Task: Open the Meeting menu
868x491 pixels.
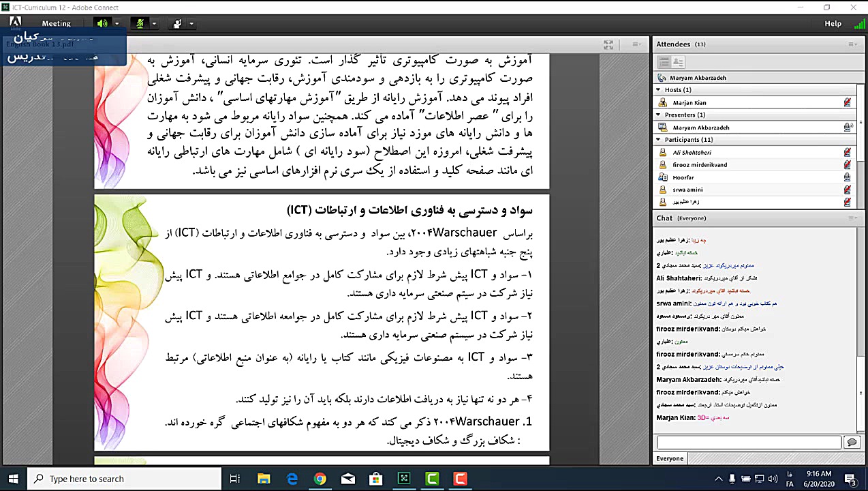Action: [56, 23]
